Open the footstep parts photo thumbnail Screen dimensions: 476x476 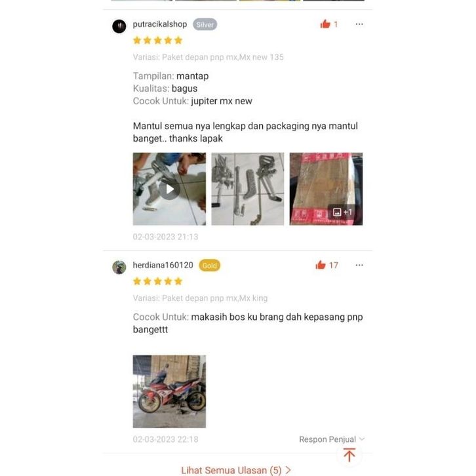coord(248,189)
